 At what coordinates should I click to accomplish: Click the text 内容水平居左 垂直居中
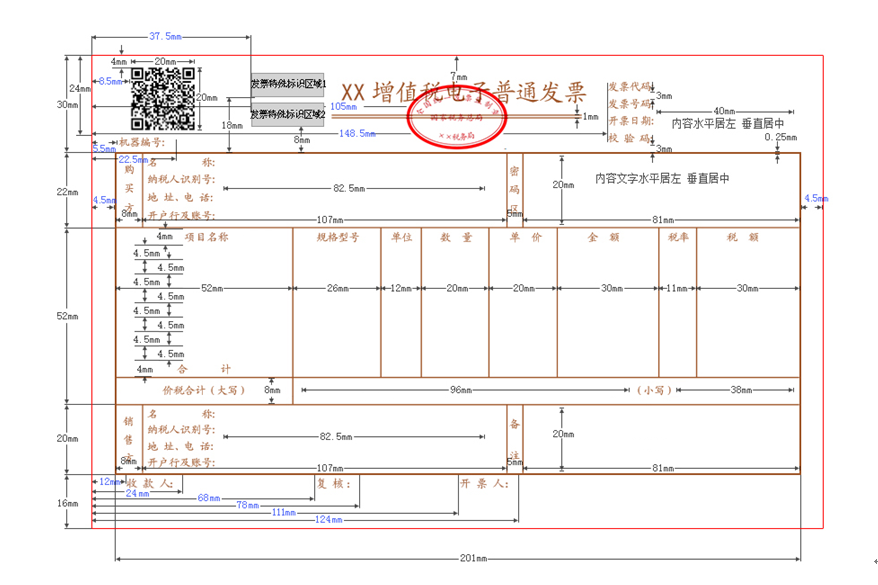(727, 124)
